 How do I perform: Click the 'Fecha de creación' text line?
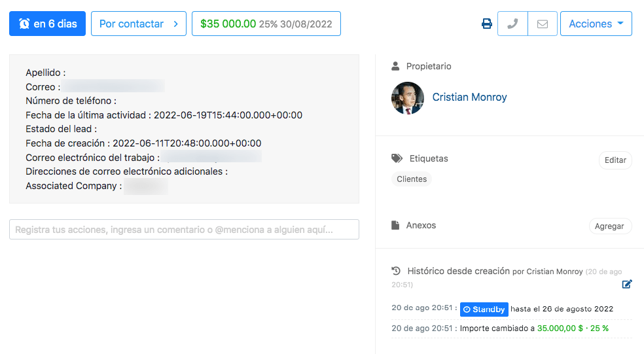(x=143, y=143)
